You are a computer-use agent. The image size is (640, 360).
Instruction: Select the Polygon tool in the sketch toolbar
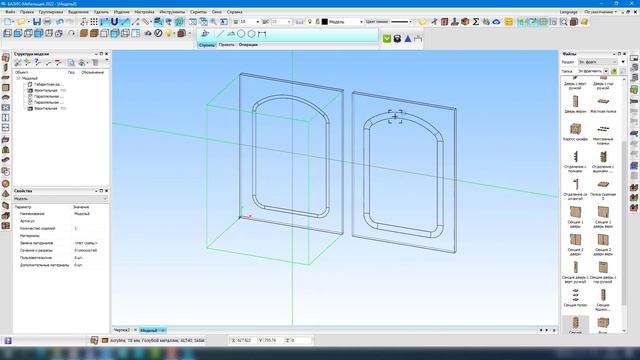tap(251, 34)
